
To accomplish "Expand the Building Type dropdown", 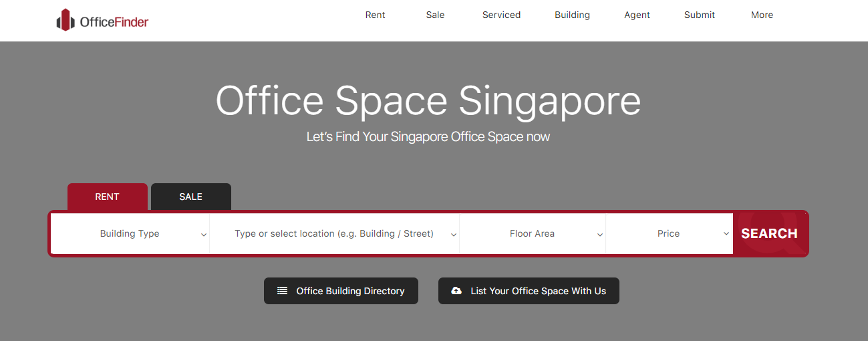I will click(130, 234).
